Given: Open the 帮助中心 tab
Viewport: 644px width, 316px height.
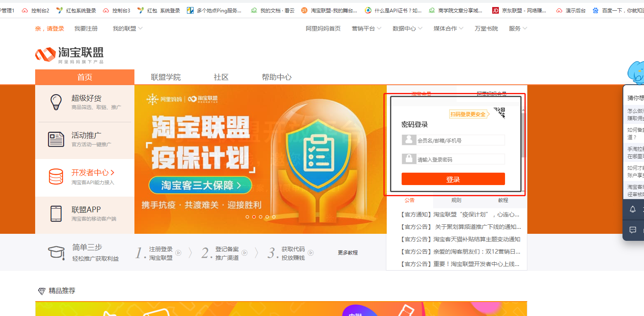Looking at the screenshot, I should click(x=277, y=77).
